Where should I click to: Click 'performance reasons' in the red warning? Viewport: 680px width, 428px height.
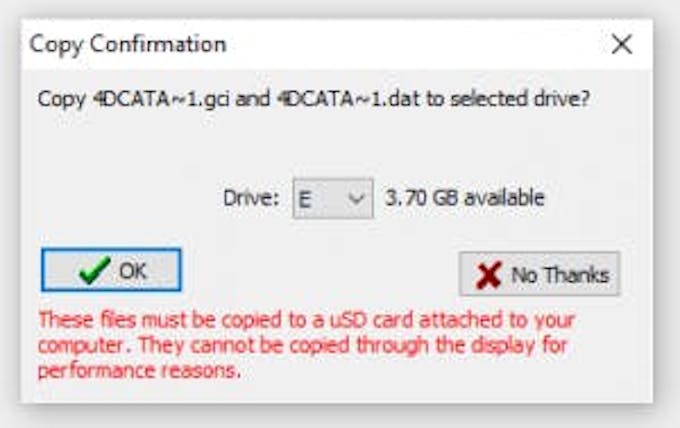pyautogui.click(x=139, y=370)
